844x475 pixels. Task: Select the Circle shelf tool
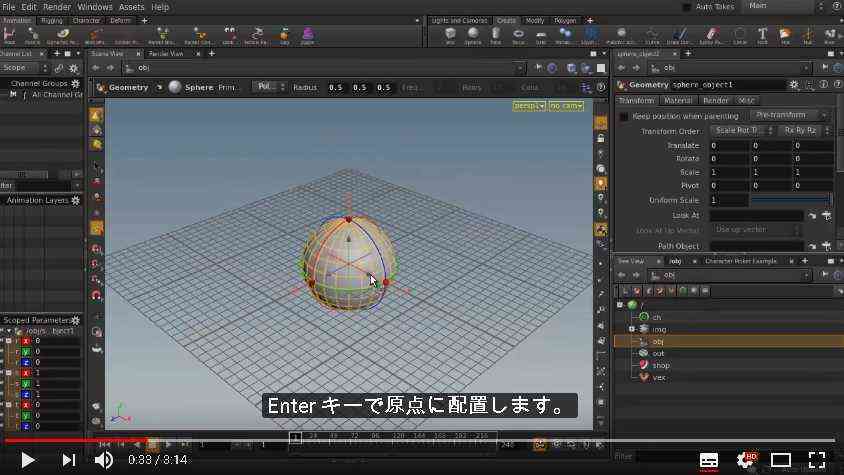click(x=740, y=36)
